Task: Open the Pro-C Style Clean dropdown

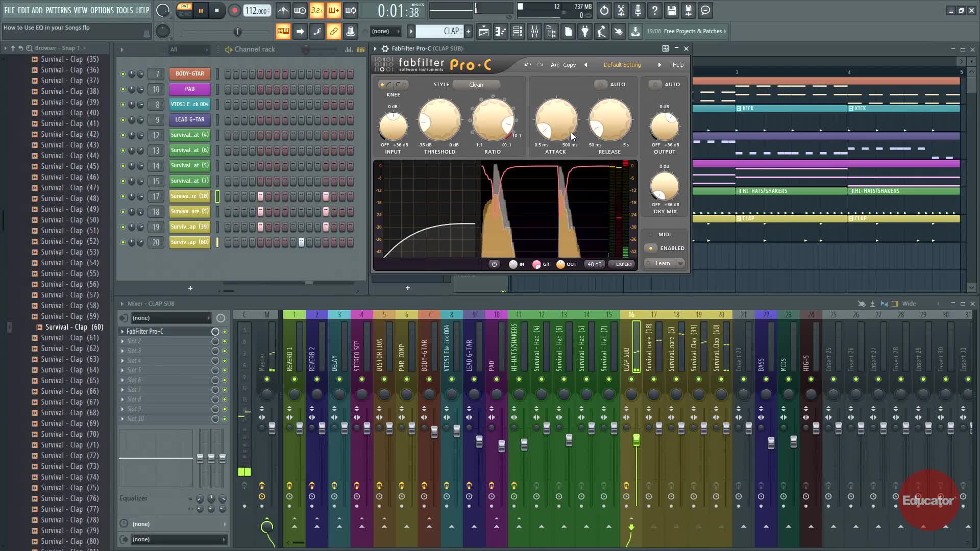Action: [x=476, y=85]
